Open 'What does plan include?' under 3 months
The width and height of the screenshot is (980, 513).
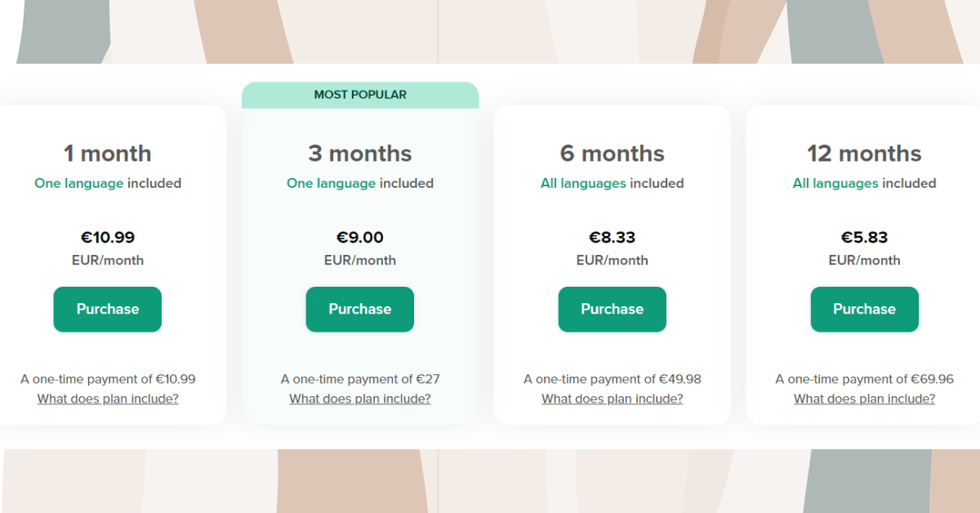point(360,399)
